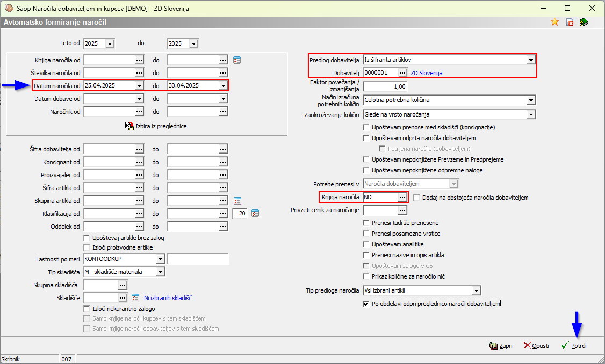Confirm with Potrdi button
This screenshot has height=364, width=605.
[574, 346]
